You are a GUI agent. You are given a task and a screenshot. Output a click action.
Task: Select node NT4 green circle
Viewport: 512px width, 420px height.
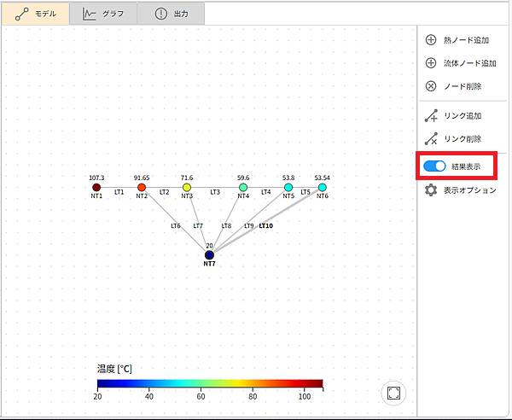click(x=243, y=187)
